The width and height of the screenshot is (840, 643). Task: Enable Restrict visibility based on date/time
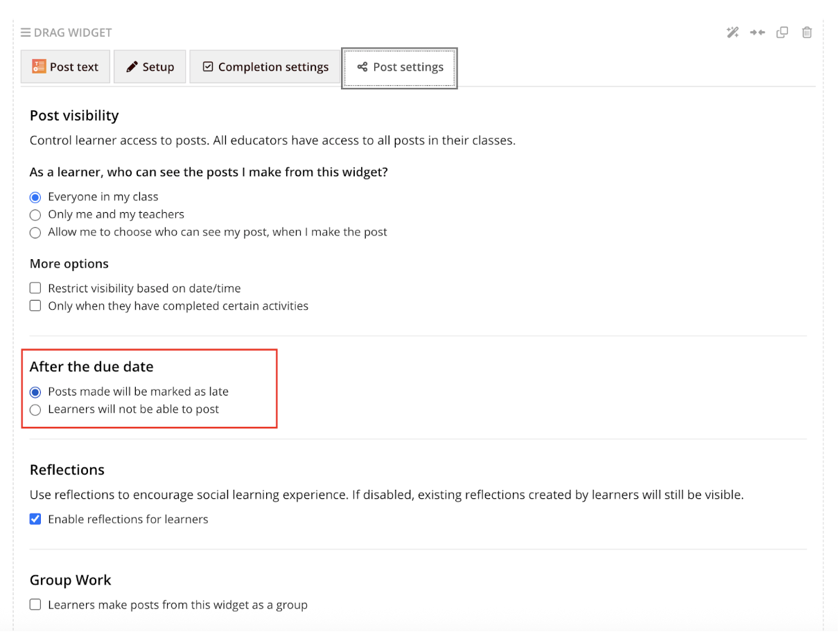(35, 288)
